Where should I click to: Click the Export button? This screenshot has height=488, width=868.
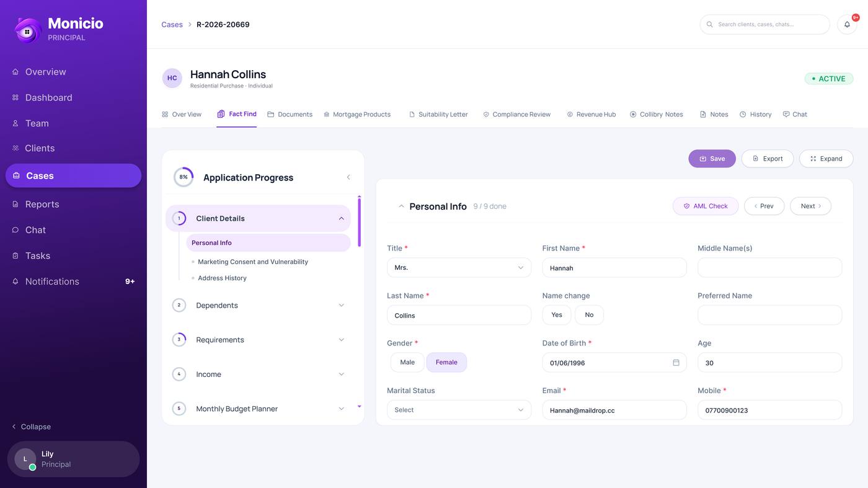[768, 159]
